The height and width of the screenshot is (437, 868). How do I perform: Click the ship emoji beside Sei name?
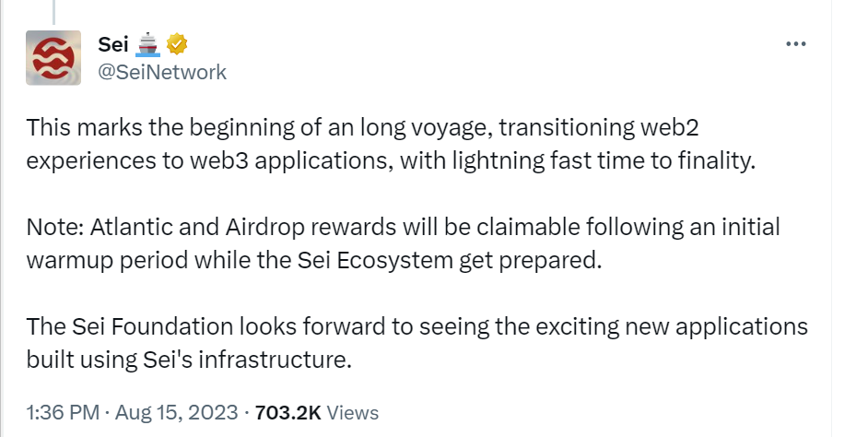tap(147, 44)
